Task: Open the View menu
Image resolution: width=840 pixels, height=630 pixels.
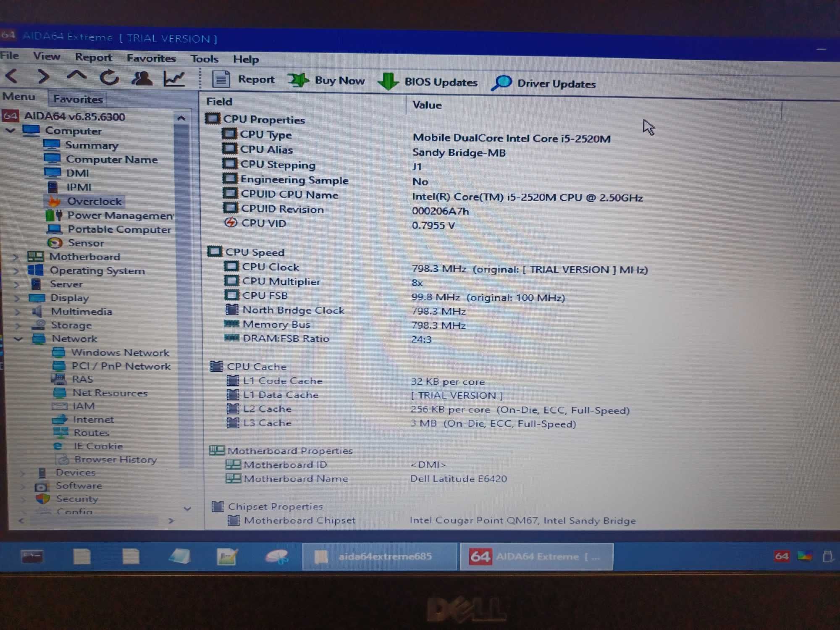Action: (47, 56)
